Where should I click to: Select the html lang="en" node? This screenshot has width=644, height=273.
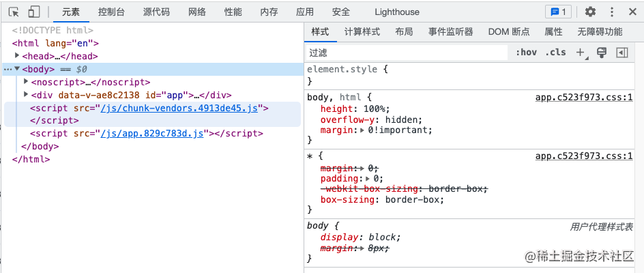55,43
